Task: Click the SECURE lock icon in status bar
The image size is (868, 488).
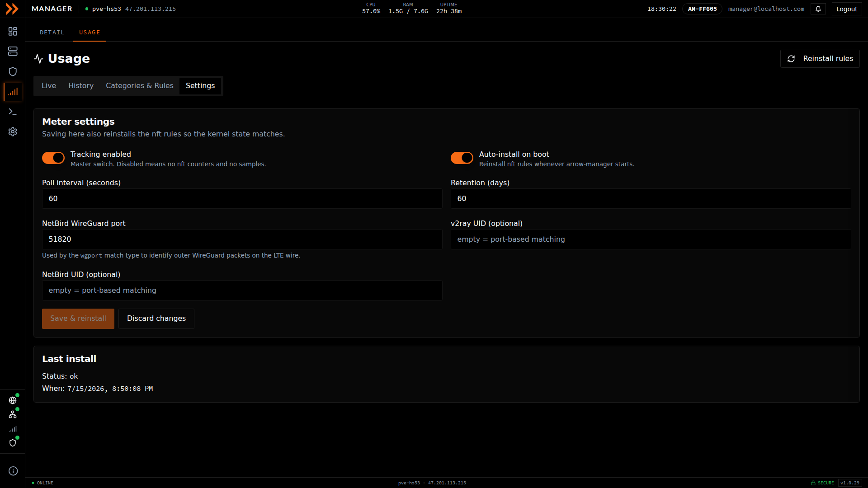Action: point(813,483)
